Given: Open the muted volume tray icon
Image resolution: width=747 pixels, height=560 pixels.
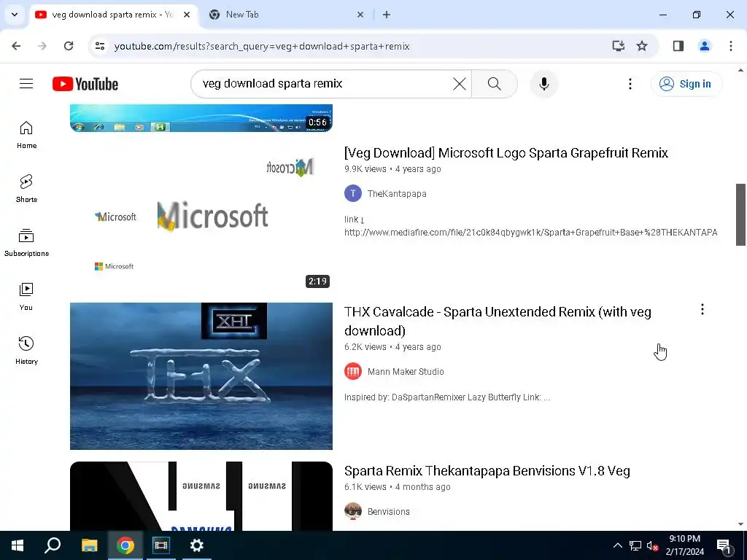Looking at the screenshot, I should pos(653,545).
